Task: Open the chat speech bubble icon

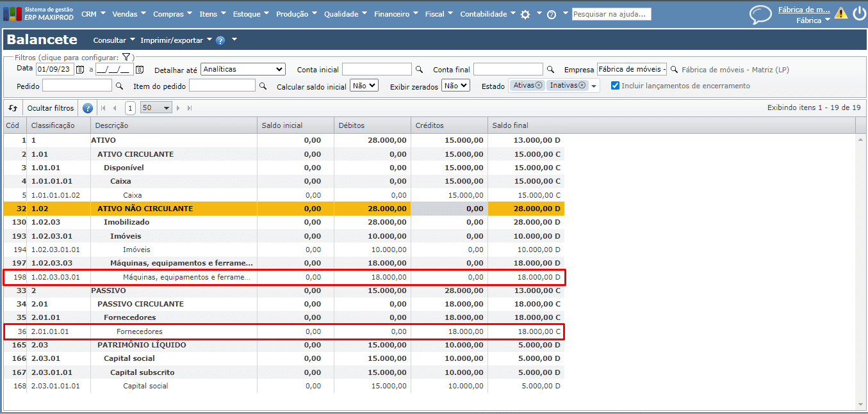Action: (760, 15)
